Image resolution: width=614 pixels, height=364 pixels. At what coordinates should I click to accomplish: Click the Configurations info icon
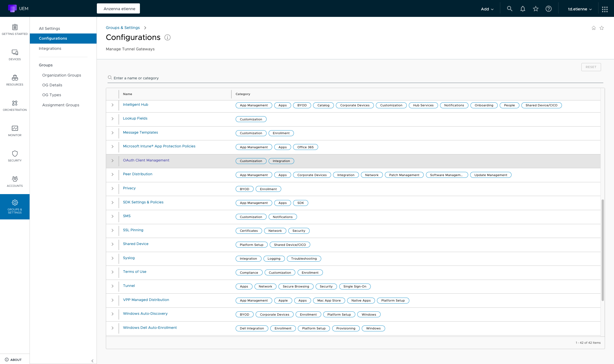[168, 37]
